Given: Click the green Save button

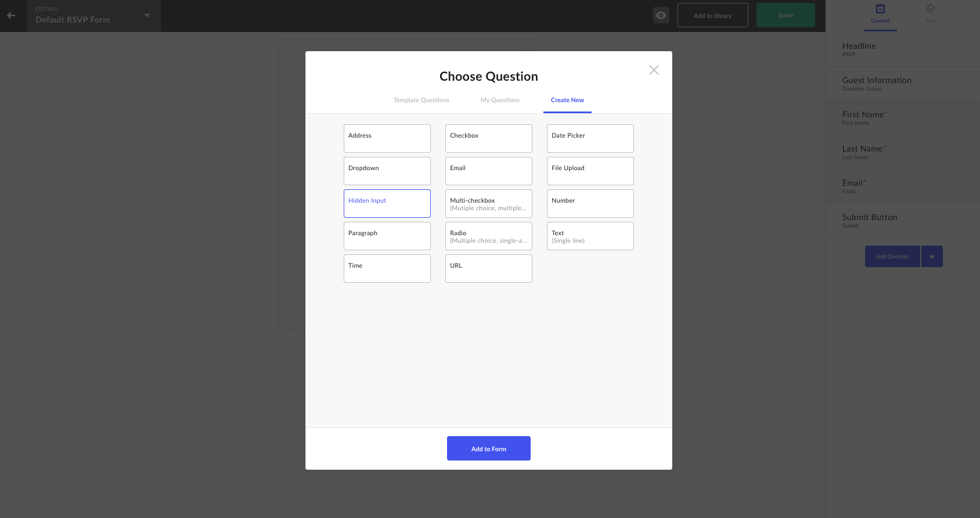Looking at the screenshot, I should tap(786, 15).
